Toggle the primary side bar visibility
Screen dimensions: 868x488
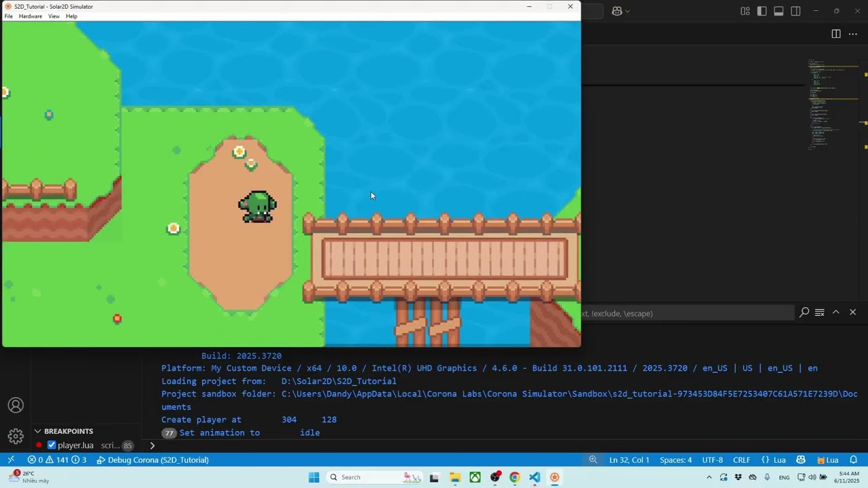coord(762,11)
